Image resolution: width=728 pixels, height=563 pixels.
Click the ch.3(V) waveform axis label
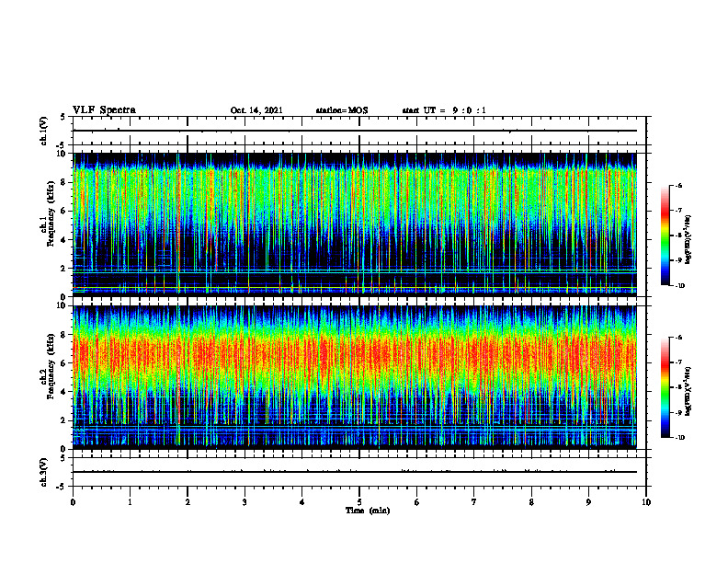coord(44,472)
